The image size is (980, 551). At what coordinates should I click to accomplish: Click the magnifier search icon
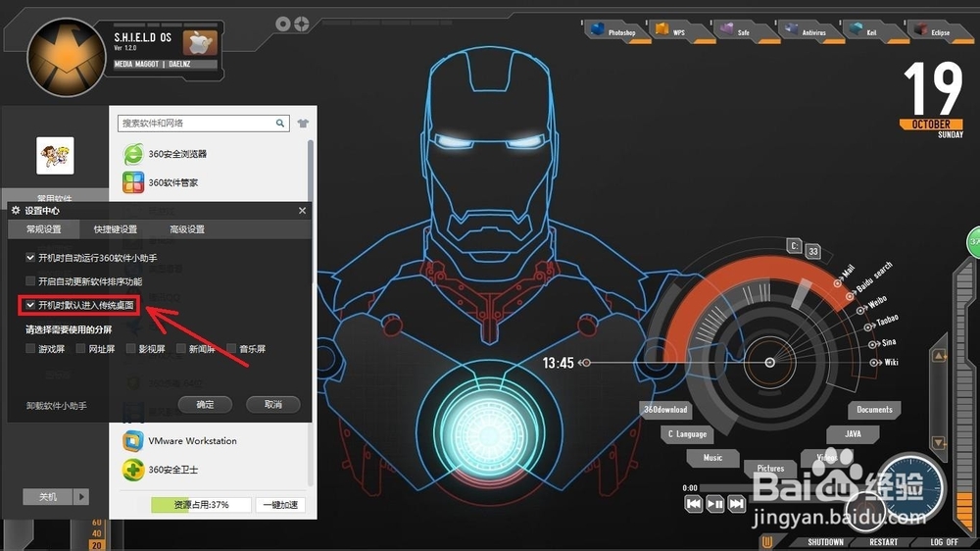(280, 124)
